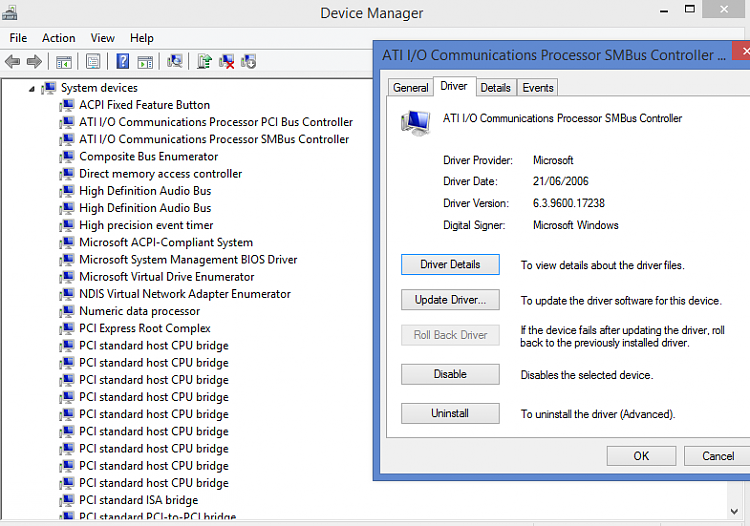The image size is (750, 526).
Task: Toggle the Show/Hide Action Pane toolbar icon
Action: point(145,62)
